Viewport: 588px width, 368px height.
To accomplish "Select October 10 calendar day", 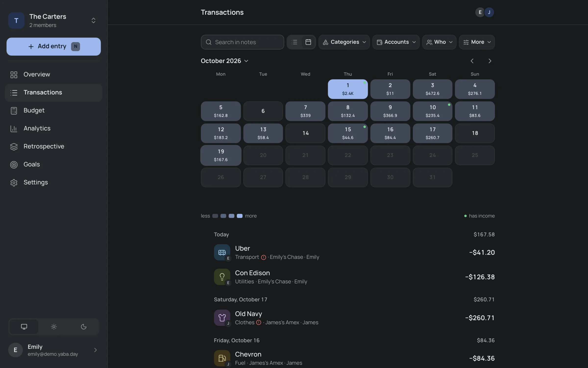I will [x=432, y=111].
